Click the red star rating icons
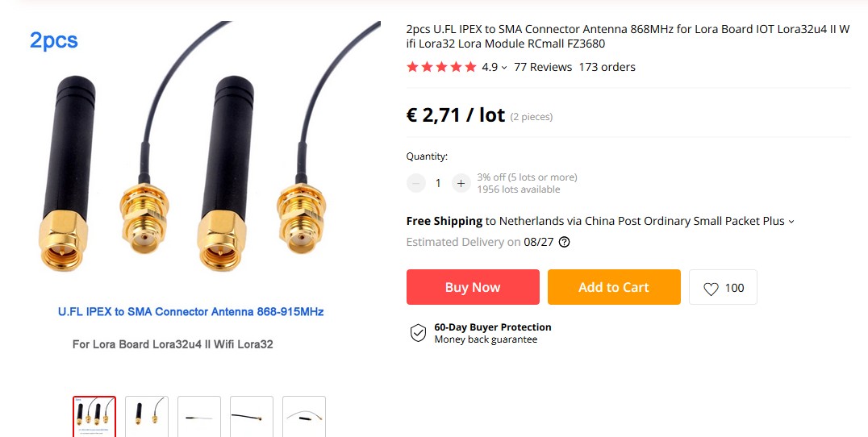Screen dimensions: 868x437 tap(441, 67)
